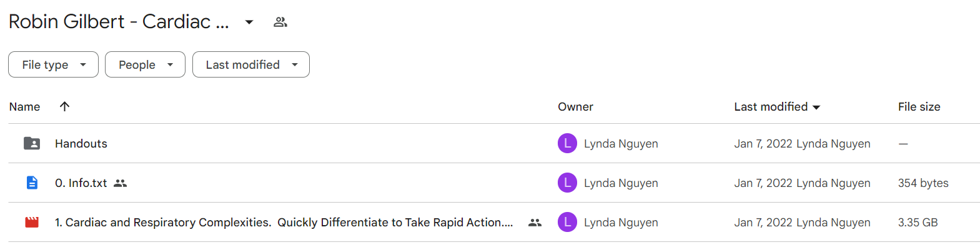Image resolution: width=980 pixels, height=247 pixels.
Task: Open the Last modified filter dropdown
Action: pyautogui.click(x=250, y=64)
